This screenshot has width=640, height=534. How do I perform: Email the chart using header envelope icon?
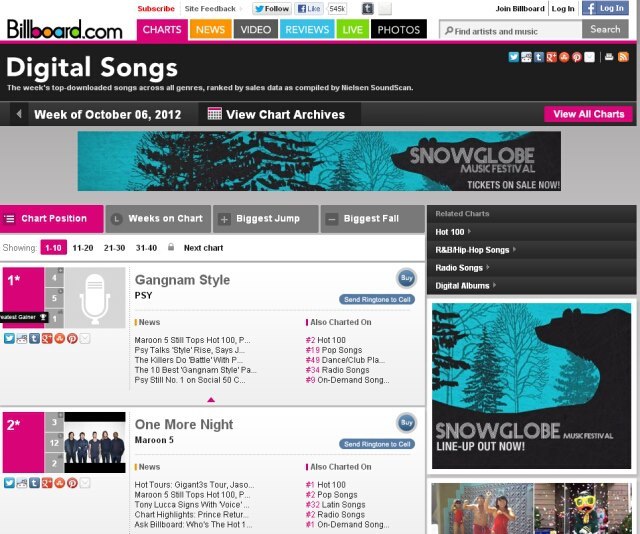[589, 57]
